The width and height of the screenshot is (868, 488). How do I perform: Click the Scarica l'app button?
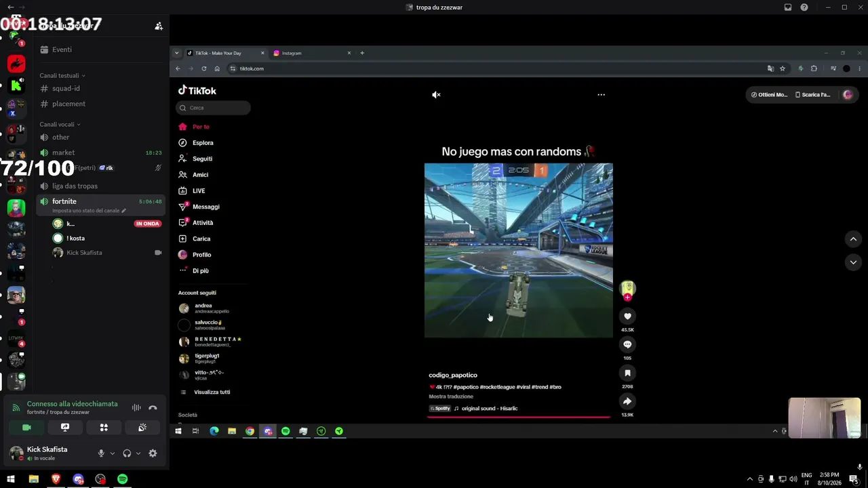point(812,95)
